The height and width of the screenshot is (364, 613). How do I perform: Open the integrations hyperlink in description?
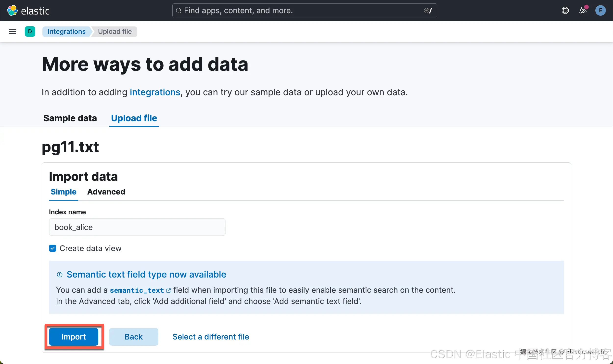pos(155,92)
